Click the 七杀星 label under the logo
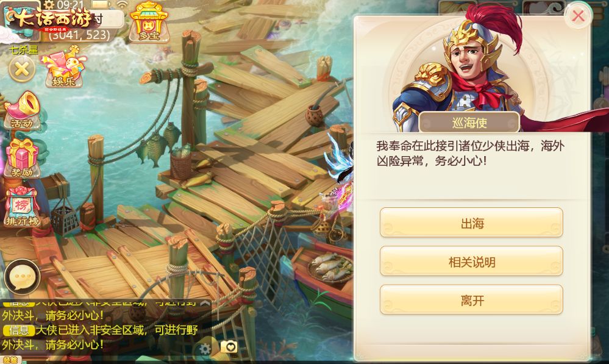Screen dimensions: 609x364 coord(23,50)
